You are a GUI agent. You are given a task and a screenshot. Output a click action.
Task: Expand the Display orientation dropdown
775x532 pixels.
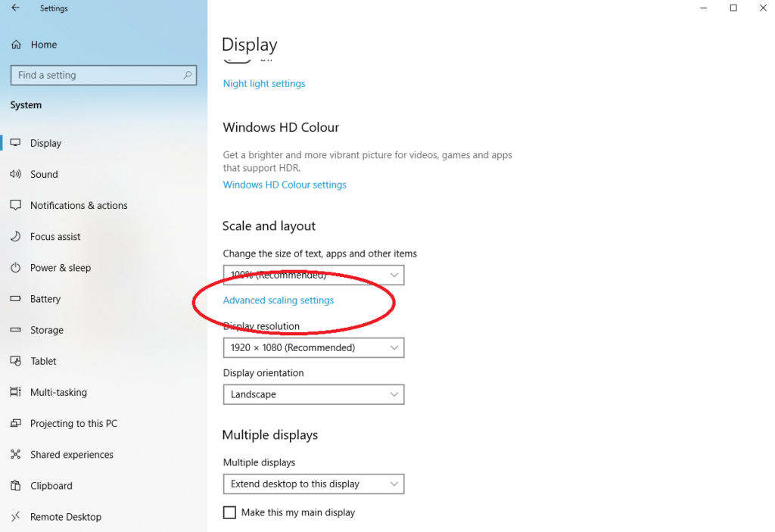click(x=313, y=394)
